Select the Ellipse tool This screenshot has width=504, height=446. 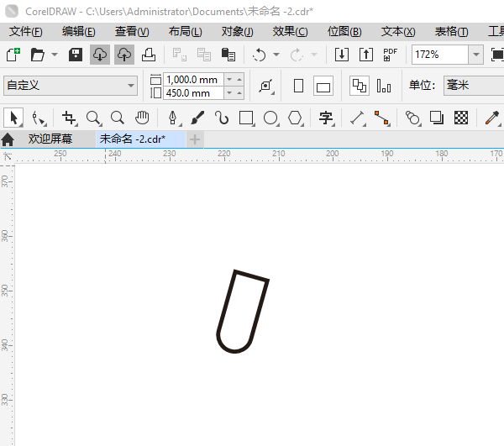(270, 118)
